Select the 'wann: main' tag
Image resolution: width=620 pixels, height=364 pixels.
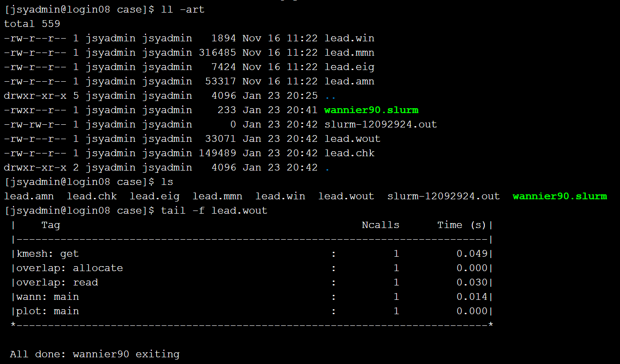coord(48,297)
